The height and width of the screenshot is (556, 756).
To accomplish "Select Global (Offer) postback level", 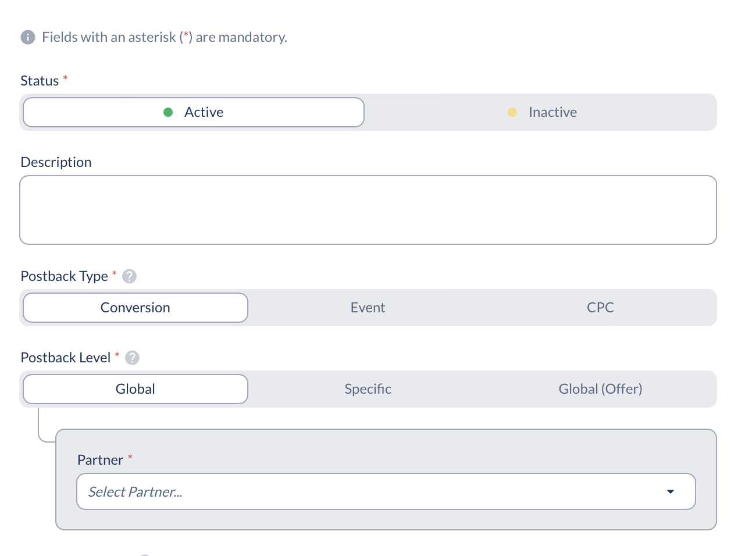I will pos(601,389).
